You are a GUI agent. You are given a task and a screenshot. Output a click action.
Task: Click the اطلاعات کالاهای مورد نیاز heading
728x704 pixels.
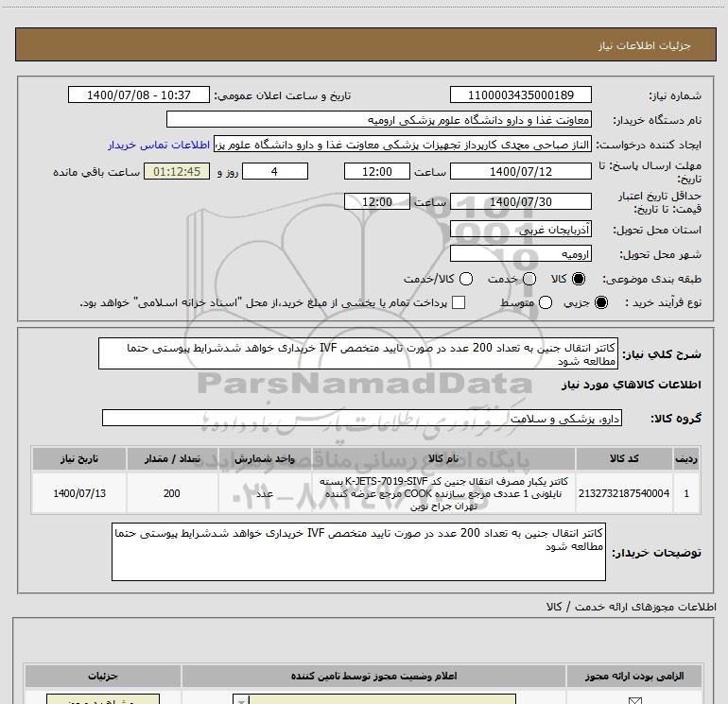click(631, 385)
